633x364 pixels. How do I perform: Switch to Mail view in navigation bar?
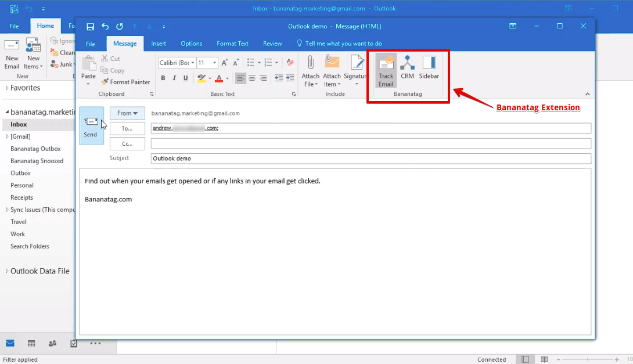(x=10, y=344)
